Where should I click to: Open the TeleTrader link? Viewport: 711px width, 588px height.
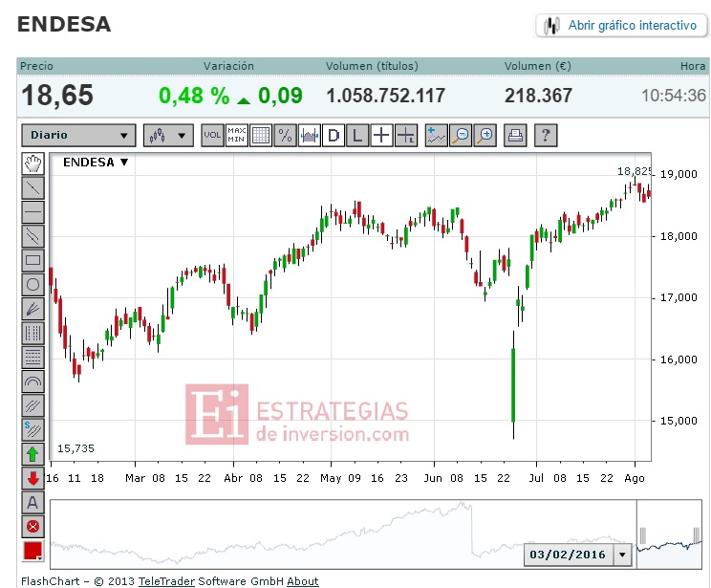tap(166, 581)
